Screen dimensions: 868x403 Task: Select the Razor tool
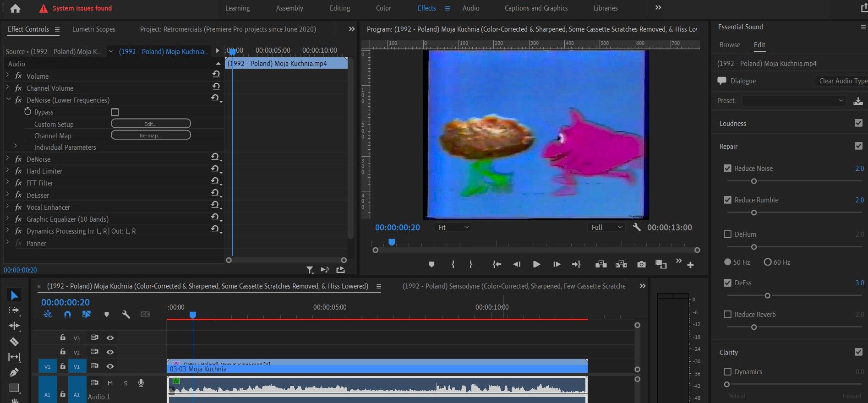[14, 342]
